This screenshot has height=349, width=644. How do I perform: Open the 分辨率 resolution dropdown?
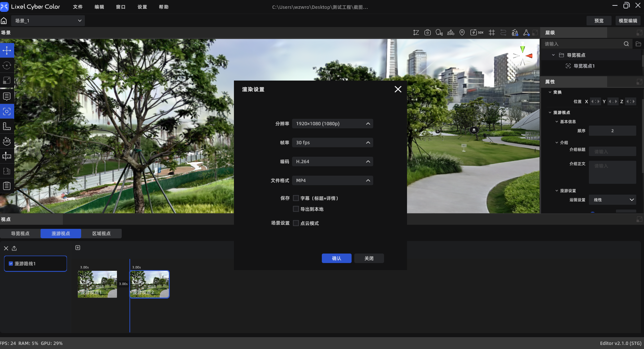pyautogui.click(x=333, y=124)
